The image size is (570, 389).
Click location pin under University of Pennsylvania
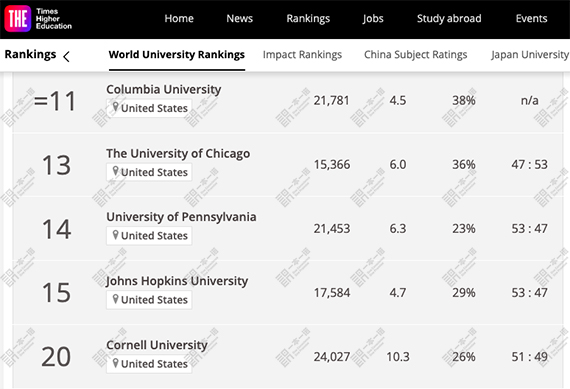tap(116, 235)
